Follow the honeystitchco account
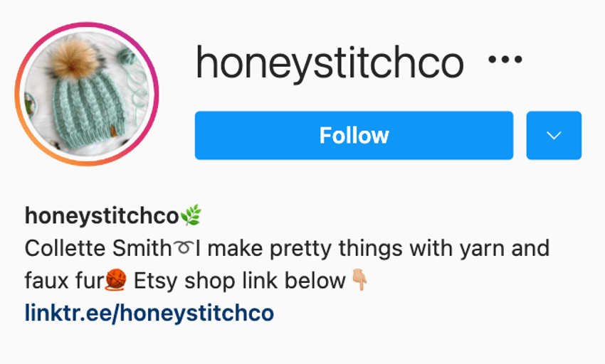Viewport: 605px width, 364px height. (354, 135)
